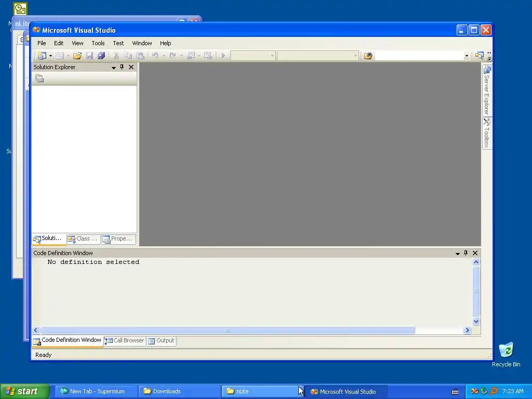Open the Solution Configurations combo box
532x399 pixels.
click(253, 55)
